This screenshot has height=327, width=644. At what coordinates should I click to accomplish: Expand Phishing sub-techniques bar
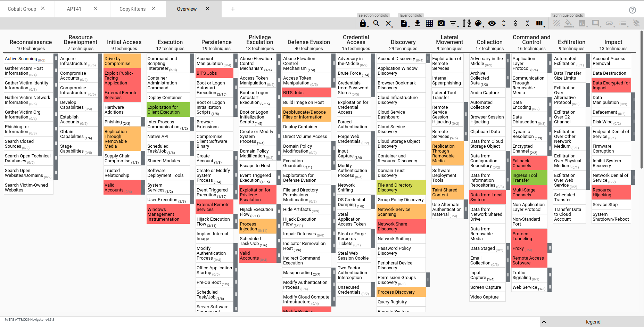(143, 122)
